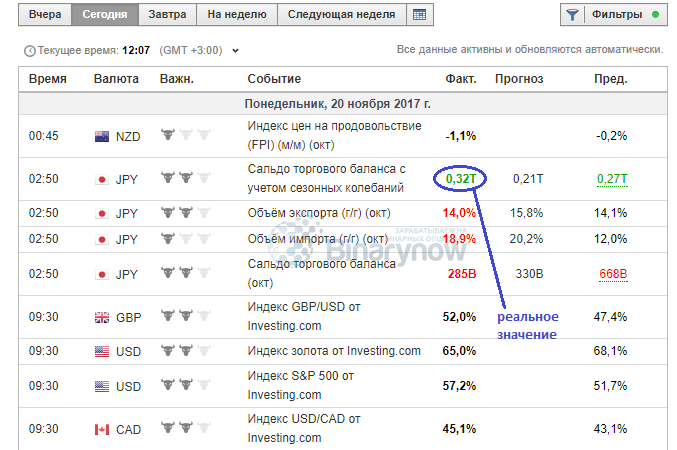Image resolution: width=677 pixels, height=450 pixels.
Task: Open the На неделю tab
Action: [237, 15]
